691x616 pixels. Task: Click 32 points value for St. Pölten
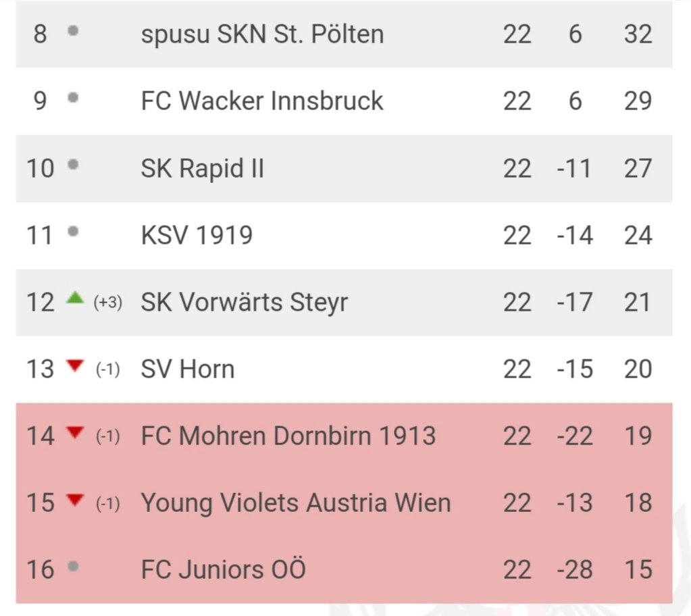[638, 34]
